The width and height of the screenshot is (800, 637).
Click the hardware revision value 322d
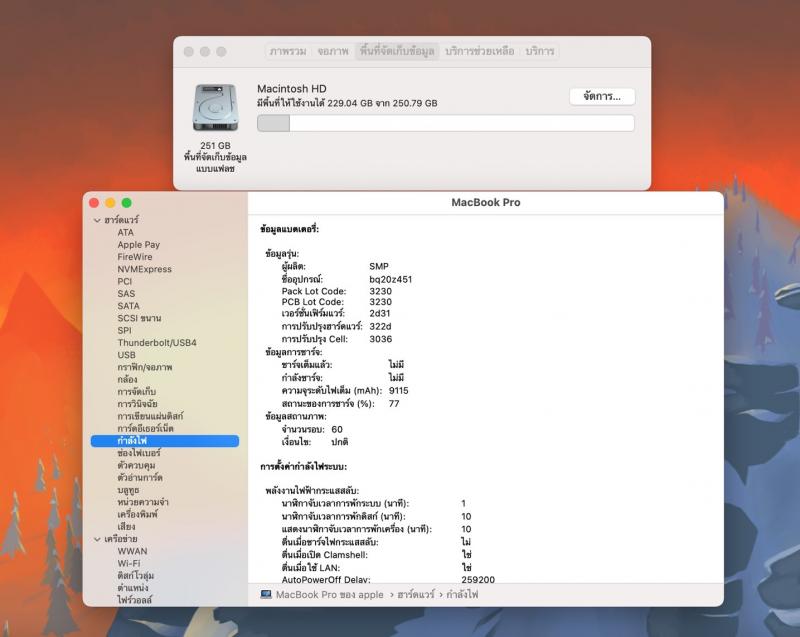pos(380,326)
